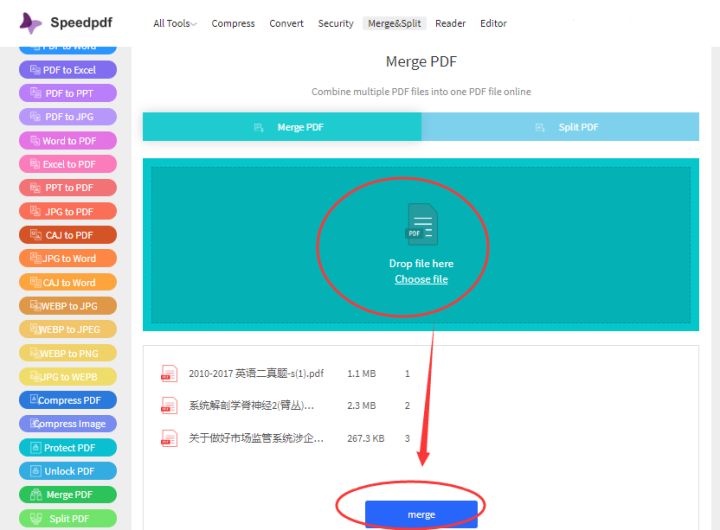The image size is (720, 530).
Task: Open the Editor menu item
Action: (x=493, y=23)
